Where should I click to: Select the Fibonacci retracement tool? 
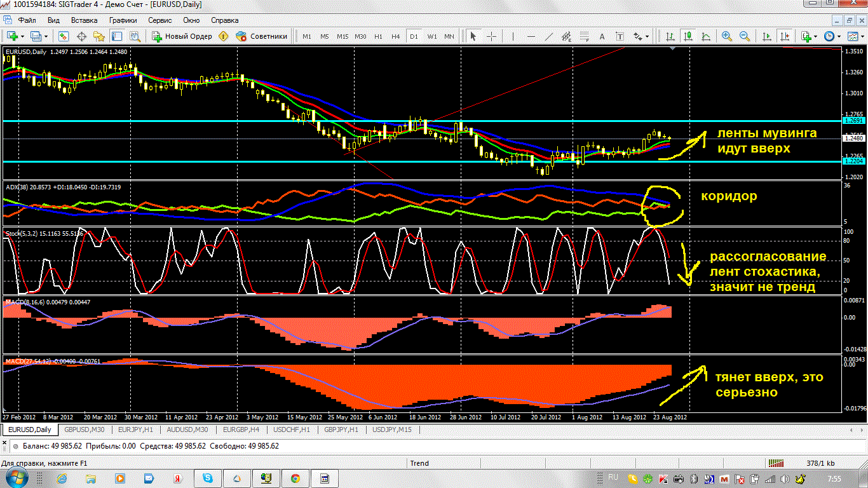tap(585, 36)
